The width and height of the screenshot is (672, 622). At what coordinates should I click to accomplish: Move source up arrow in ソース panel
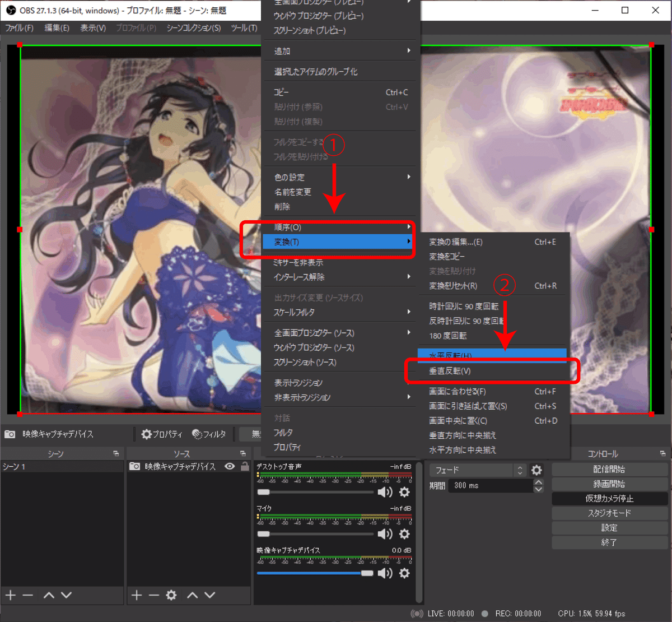coord(192,595)
